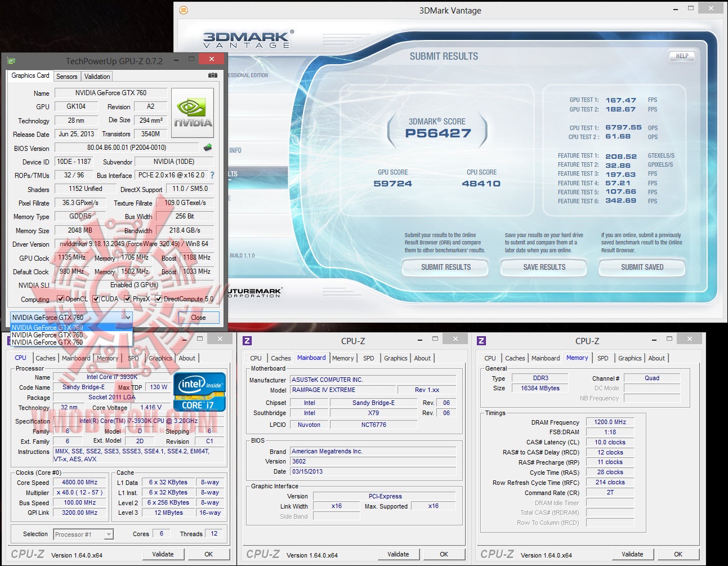728x566 pixels.
Task: Click the SAVE RESULTS button
Action: tap(544, 267)
